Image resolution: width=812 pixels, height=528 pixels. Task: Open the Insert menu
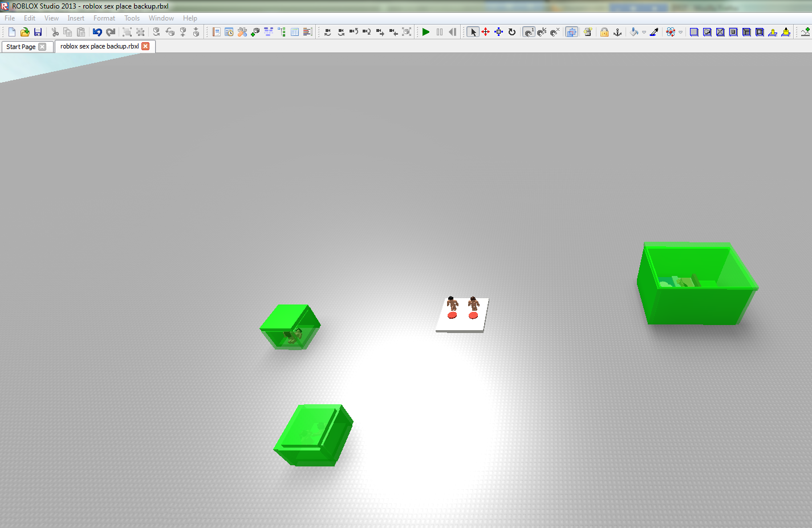tap(76, 18)
